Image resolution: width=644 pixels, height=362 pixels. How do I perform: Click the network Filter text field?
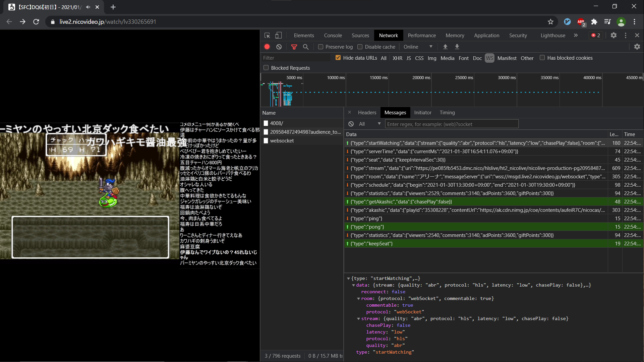(296, 58)
